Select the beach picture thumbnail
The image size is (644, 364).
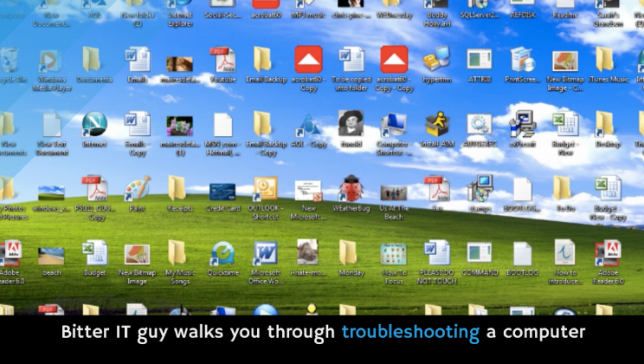[51, 255]
